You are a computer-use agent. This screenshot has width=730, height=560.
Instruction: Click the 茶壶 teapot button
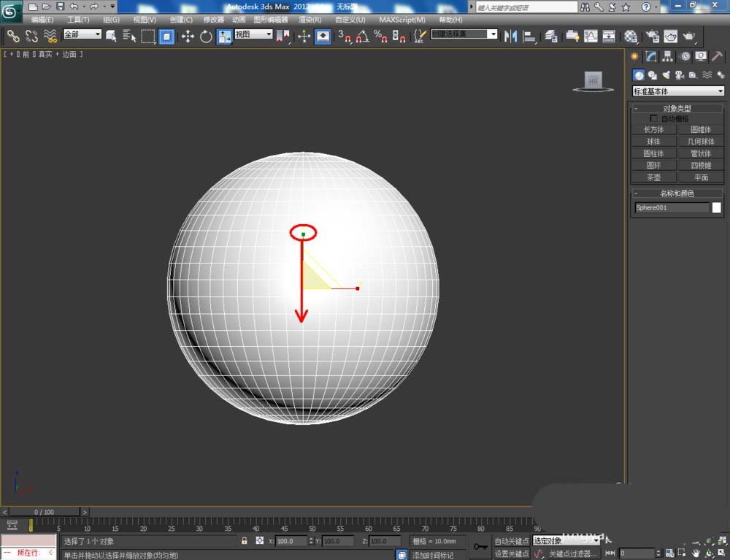(x=653, y=177)
